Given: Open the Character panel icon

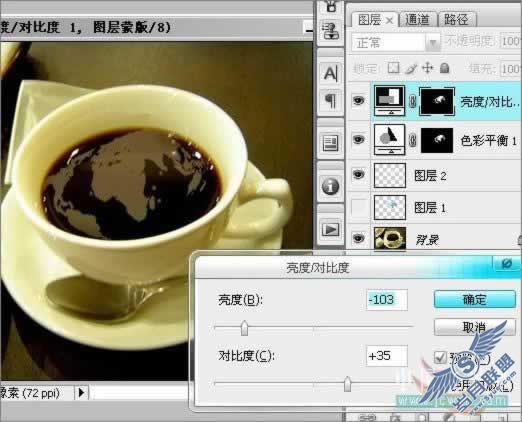Looking at the screenshot, I should coord(330,73).
